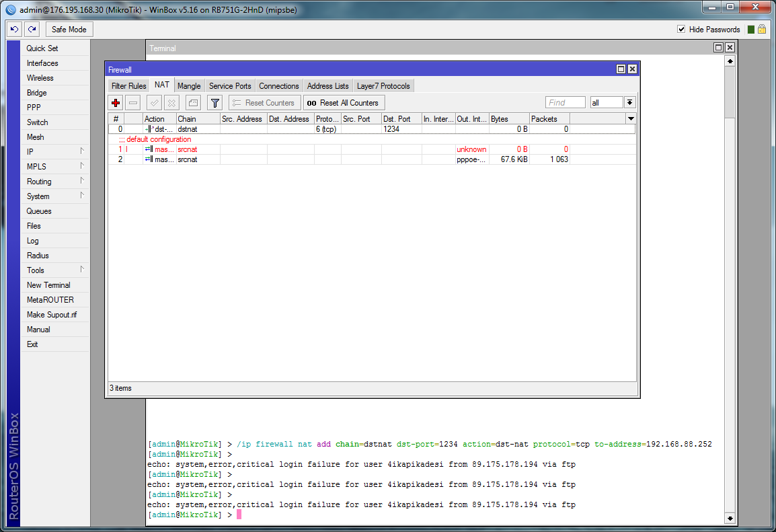Click the Find input field
Viewport: 776px width, 532px height.
point(565,102)
